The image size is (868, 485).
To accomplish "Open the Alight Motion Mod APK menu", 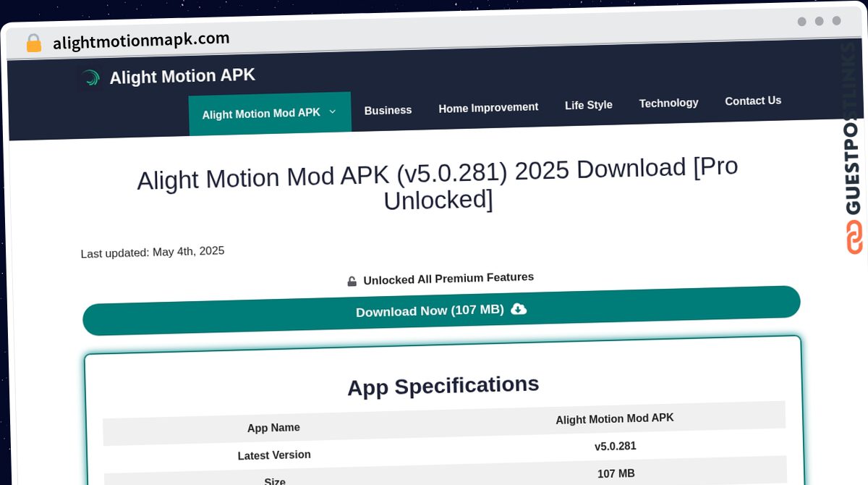I will pyautogui.click(x=270, y=113).
